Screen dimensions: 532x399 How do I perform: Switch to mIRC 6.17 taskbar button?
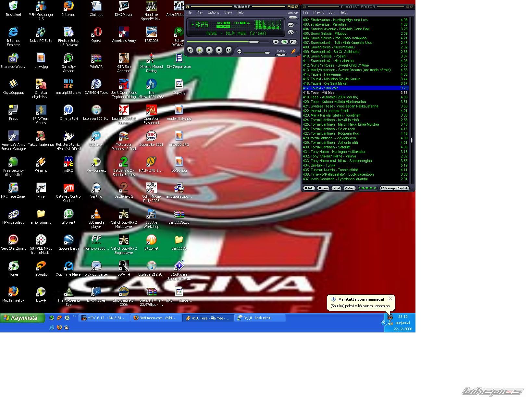click(x=104, y=318)
